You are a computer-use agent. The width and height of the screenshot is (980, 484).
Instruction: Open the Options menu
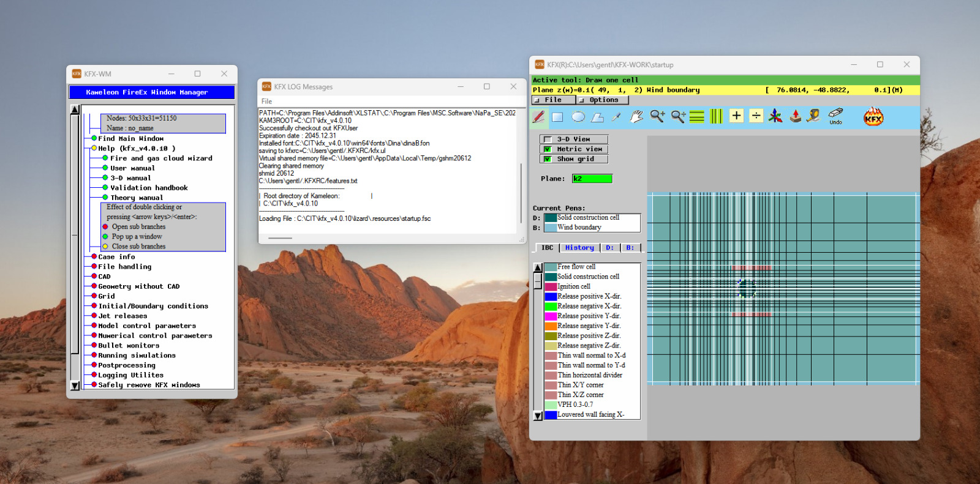click(604, 100)
